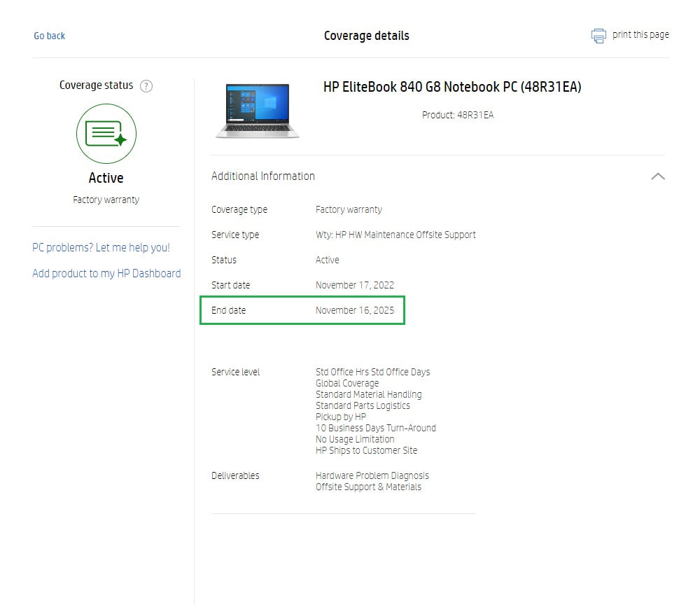The image size is (700, 605).
Task: Click the Wty: HP HW Maintenance Offsite Support text
Action: point(395,235)
